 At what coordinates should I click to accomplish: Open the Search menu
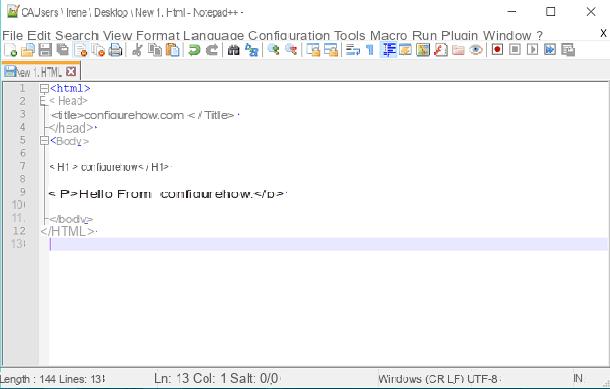point(77,35)
